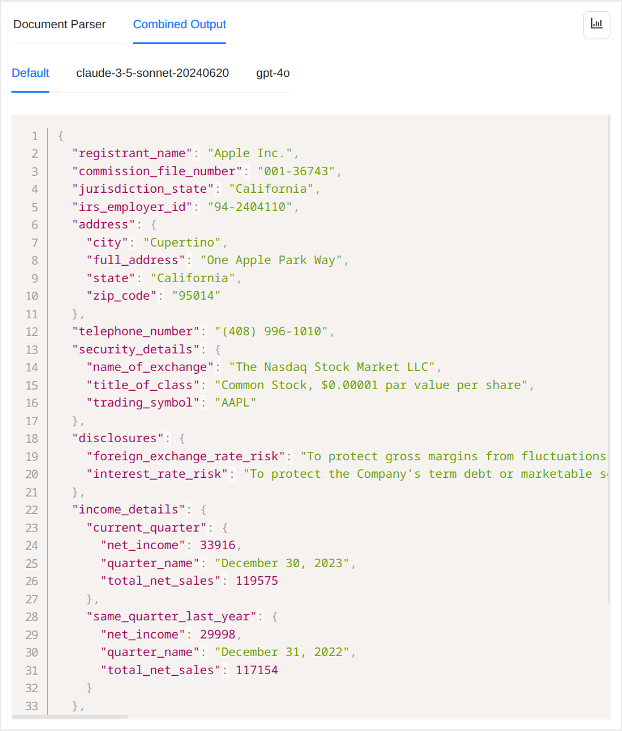Click the bar chart icon button
This screenshot has height=731, width=622.
click(x=596, y=24)
